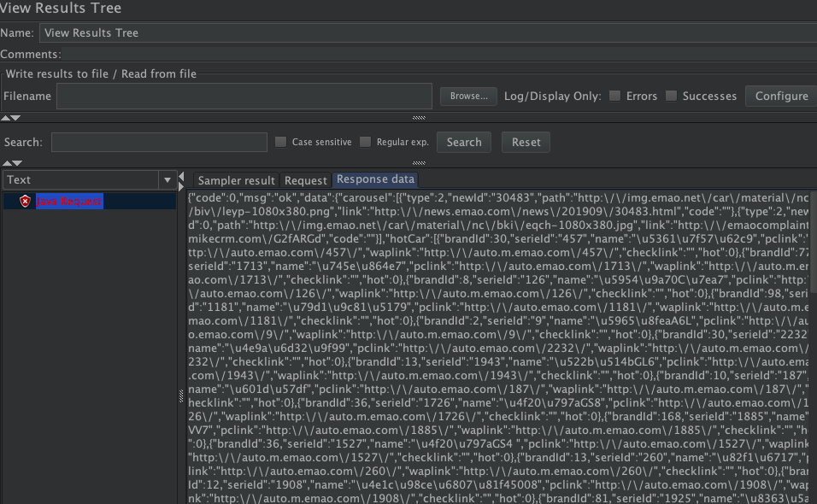Click the collapse-up arrow above the Search row

click(x=7, y=118)
